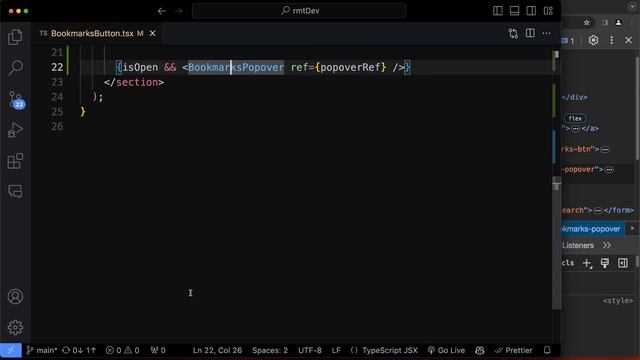Expand collapsed ellipsis in popover element
Screen dimensions: 640x360
(609, 169)
